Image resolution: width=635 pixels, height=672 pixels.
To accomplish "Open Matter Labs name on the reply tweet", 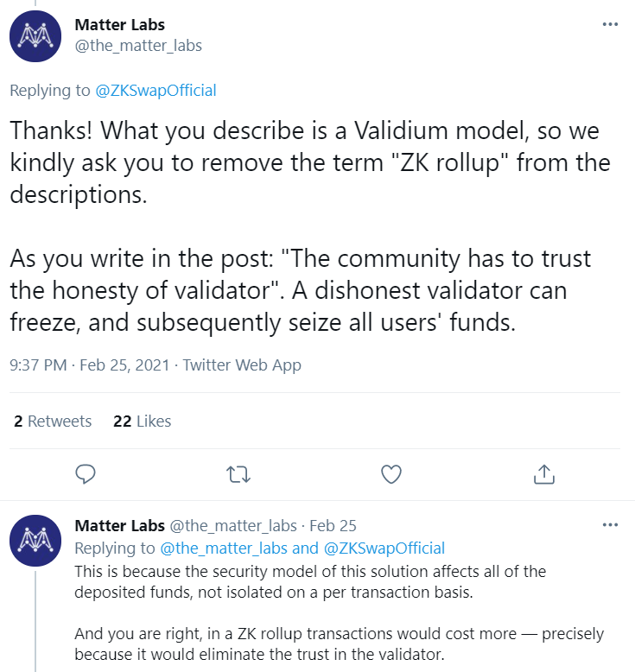I will 119,525.
